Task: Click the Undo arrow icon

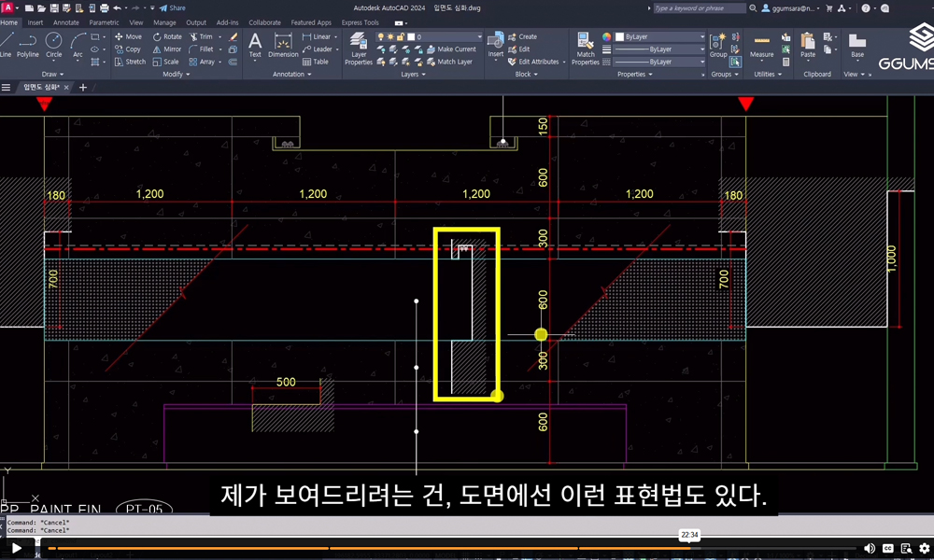Action: (x=118, y=8)
